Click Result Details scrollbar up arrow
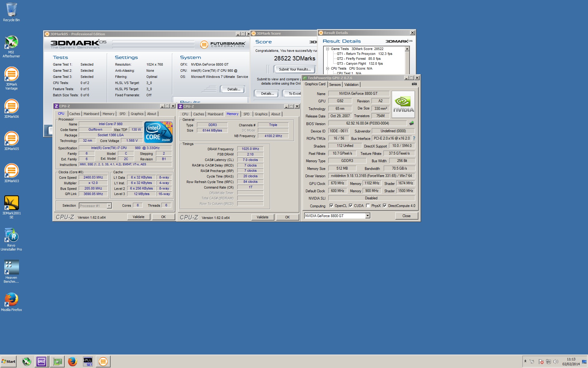This screenshot has height=368, width=588. 407,49
